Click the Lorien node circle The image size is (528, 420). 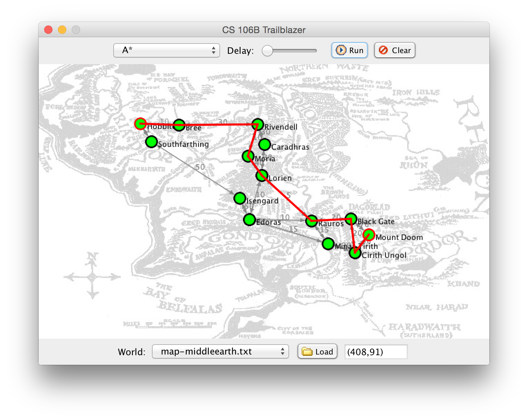click(262, 176)
